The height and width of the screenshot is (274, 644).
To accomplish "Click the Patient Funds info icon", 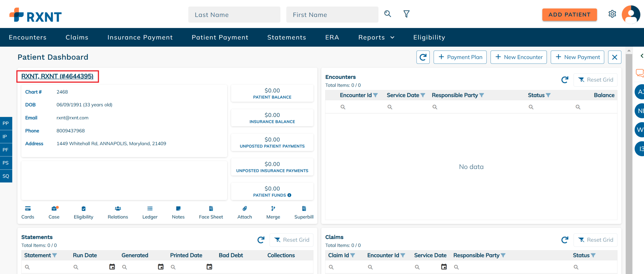I will pos(289,195).
